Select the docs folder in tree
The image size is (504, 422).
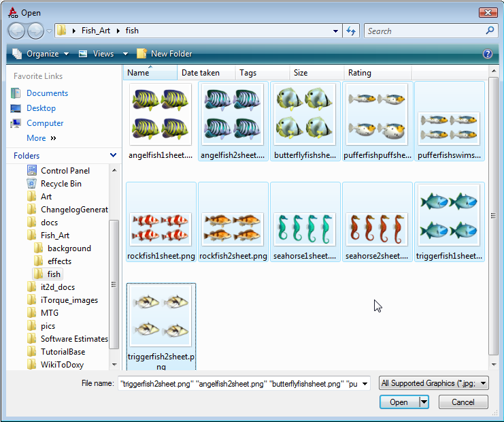click(x=42, y=223)
